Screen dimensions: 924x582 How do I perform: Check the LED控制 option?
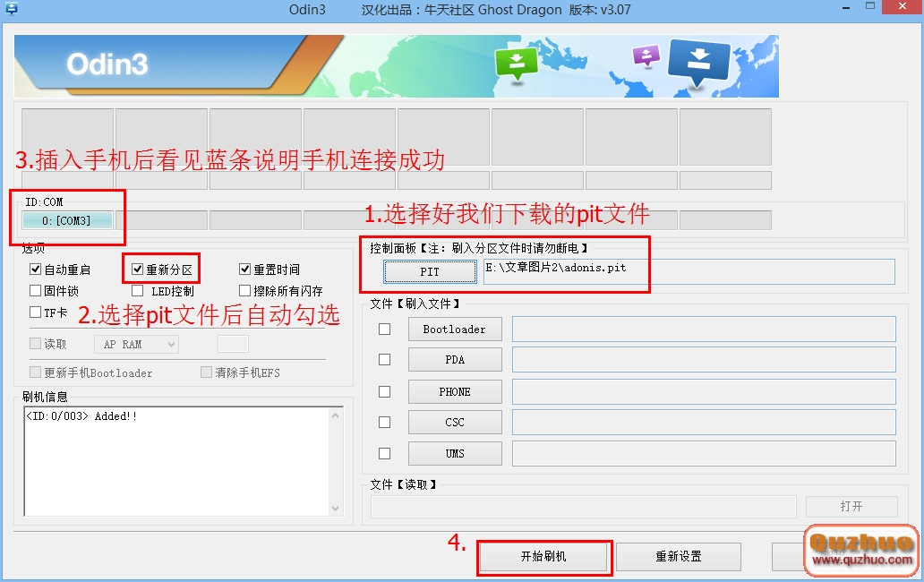pyautogui.click(x=137, y=289)
